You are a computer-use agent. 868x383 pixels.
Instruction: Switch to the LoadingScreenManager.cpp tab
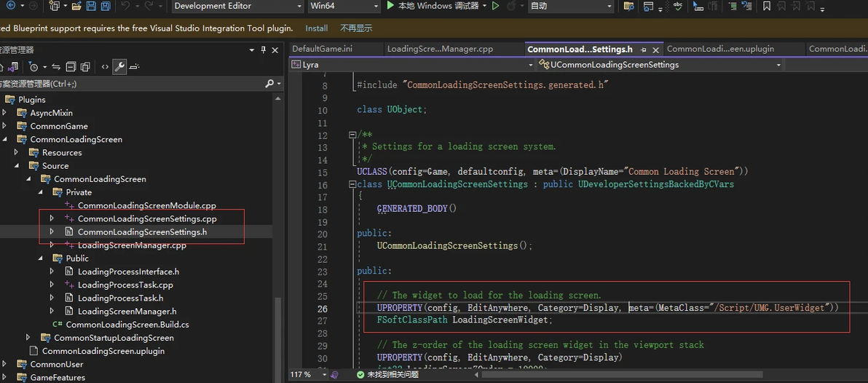pos(440,49)
